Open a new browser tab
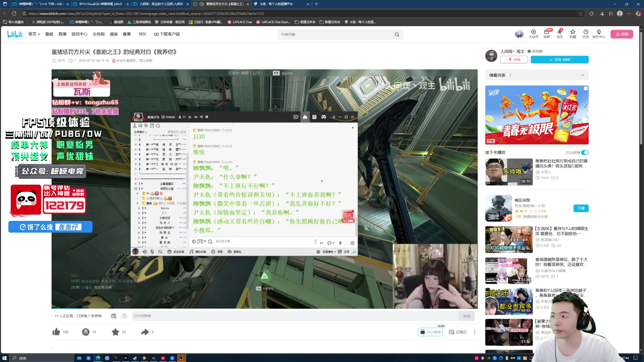This screenshot has width=644, height=362. pyautogui.click(x=316, y=4)
